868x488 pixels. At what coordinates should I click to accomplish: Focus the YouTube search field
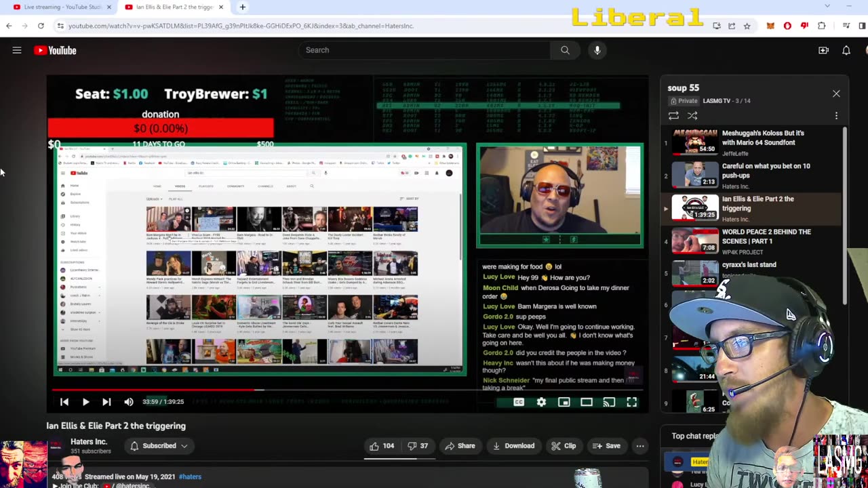pos(425,50)
